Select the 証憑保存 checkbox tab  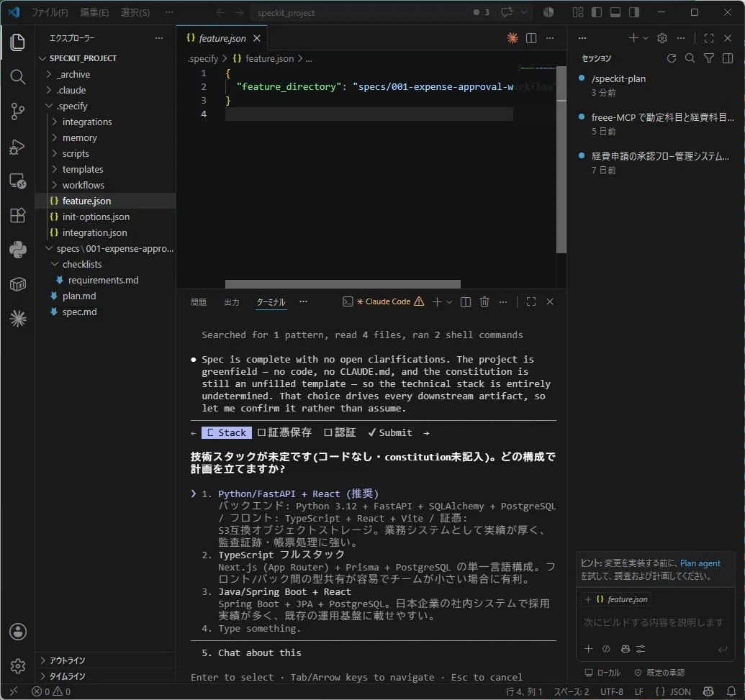284,432
